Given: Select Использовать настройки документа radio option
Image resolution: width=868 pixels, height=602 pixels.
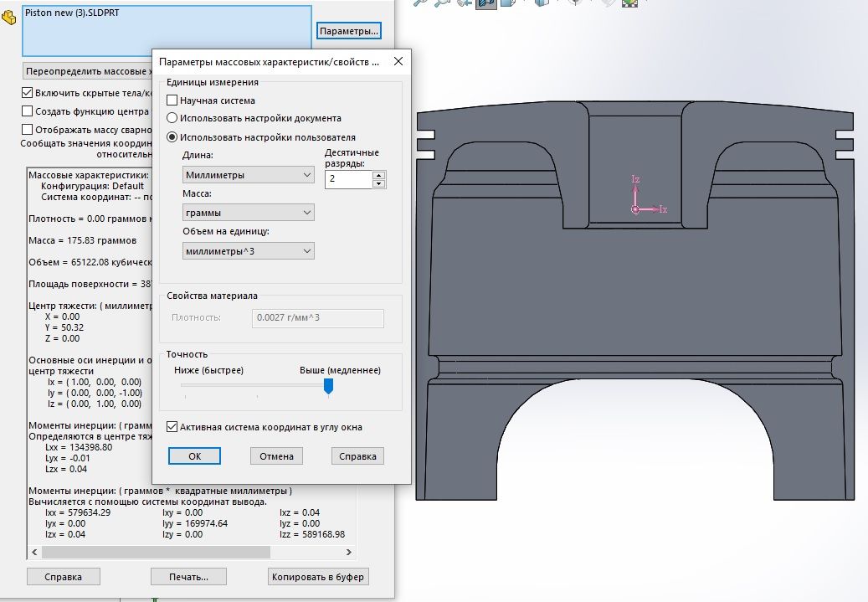Looking at the screenshot, I should click(x=172, y=119).
